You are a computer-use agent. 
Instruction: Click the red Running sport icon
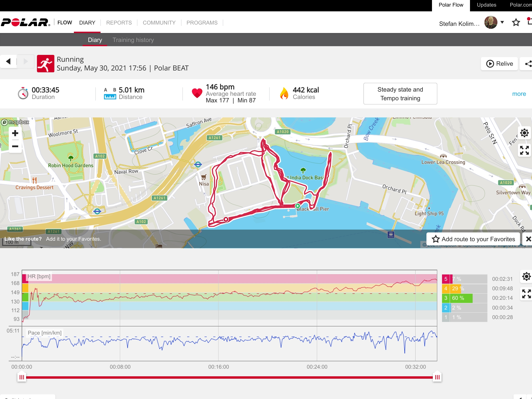click(x=46, y=64)
